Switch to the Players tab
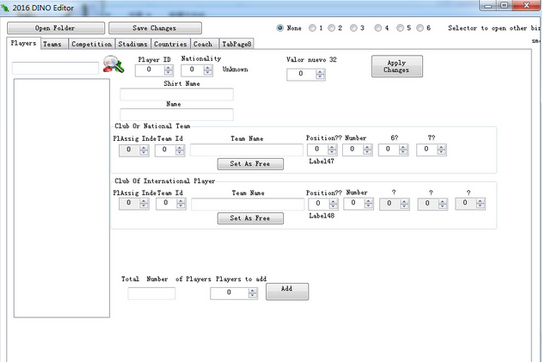Image resolution: width=542 pixels, height=362 pixels. (x=24, y=43)
